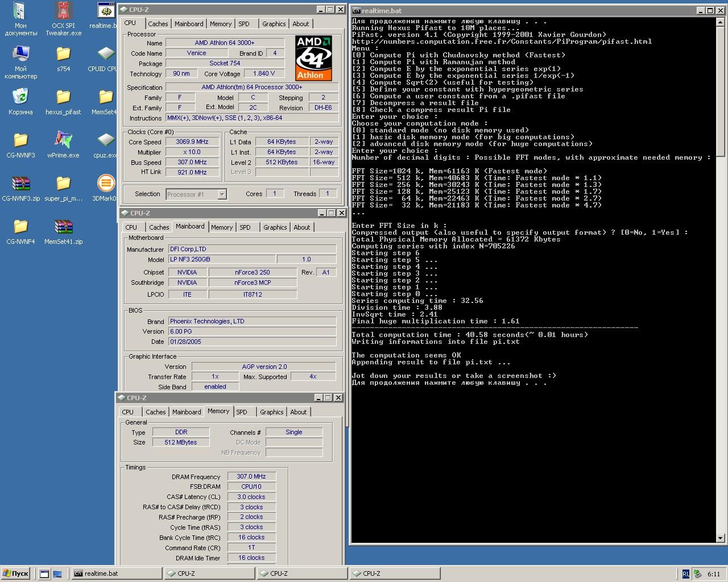Screen dimensions: 728x582
Task: Activate third CPU-Z taskbar button
Action: pos(394,574)
